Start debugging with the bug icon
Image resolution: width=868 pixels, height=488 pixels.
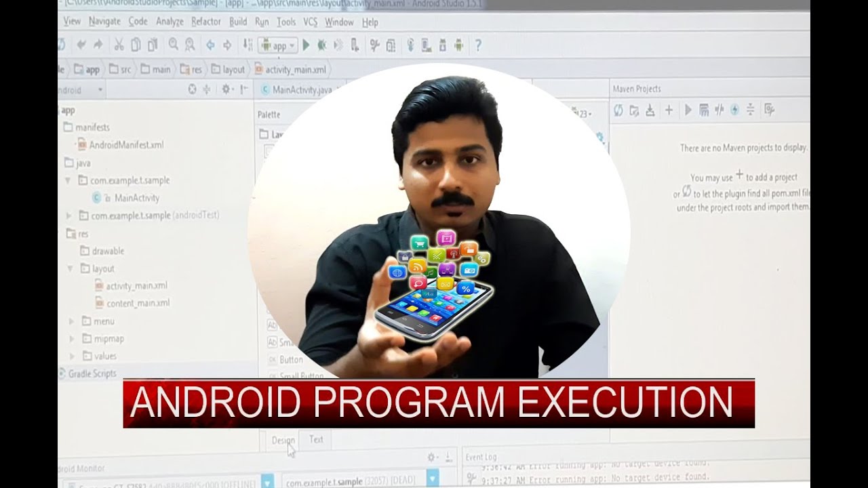pos(322,45)
